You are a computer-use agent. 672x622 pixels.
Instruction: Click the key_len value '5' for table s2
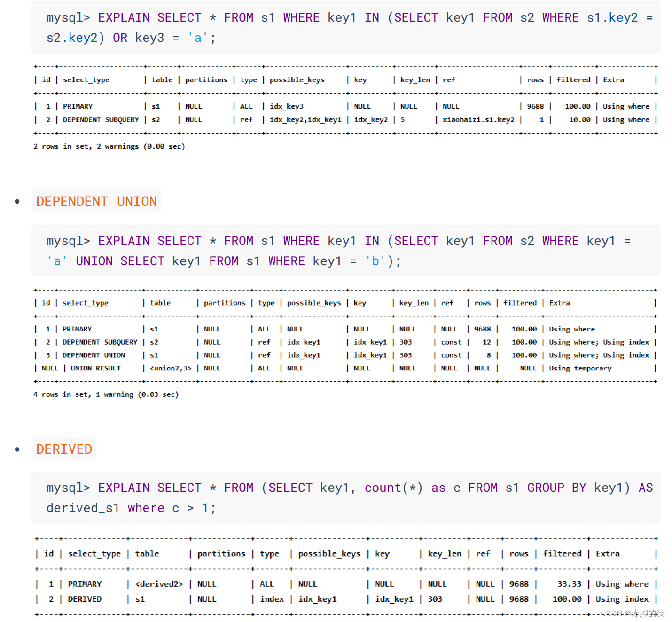tap(403, 120)
